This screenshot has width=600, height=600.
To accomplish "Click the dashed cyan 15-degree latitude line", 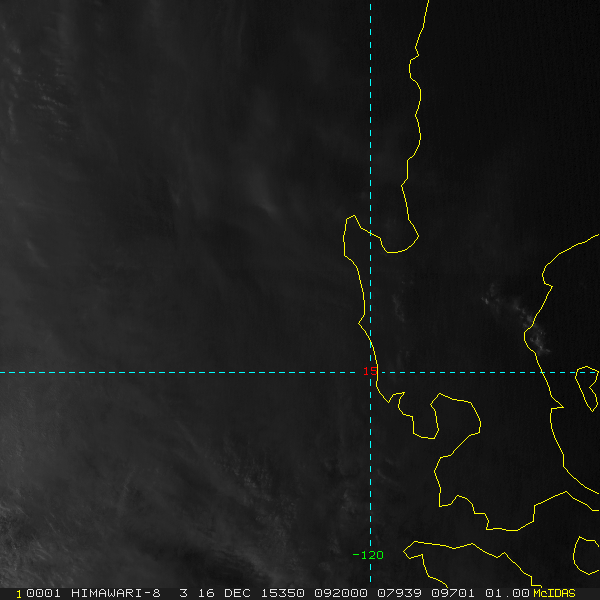I will [x=180, y=372].
